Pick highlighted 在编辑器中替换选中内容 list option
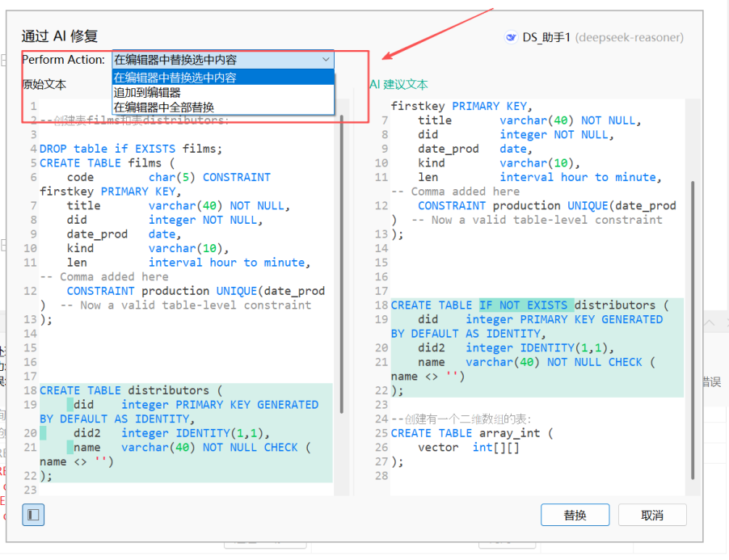 point(175,78)
